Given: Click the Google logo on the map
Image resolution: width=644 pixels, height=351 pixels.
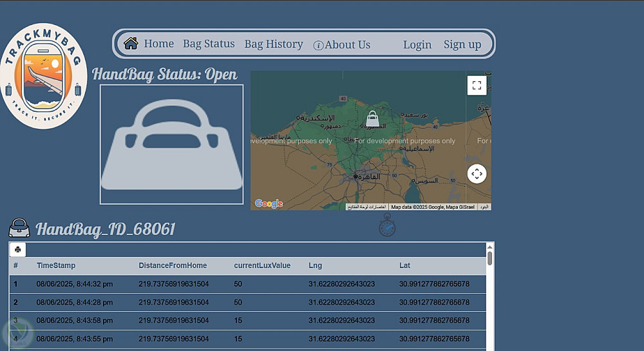Looking at the screenshot, I should pyautogui.click(x=269, y=204).
